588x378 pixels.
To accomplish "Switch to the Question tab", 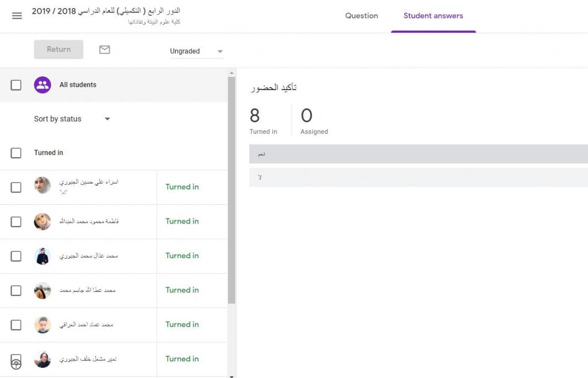I will tap(361, 16).
